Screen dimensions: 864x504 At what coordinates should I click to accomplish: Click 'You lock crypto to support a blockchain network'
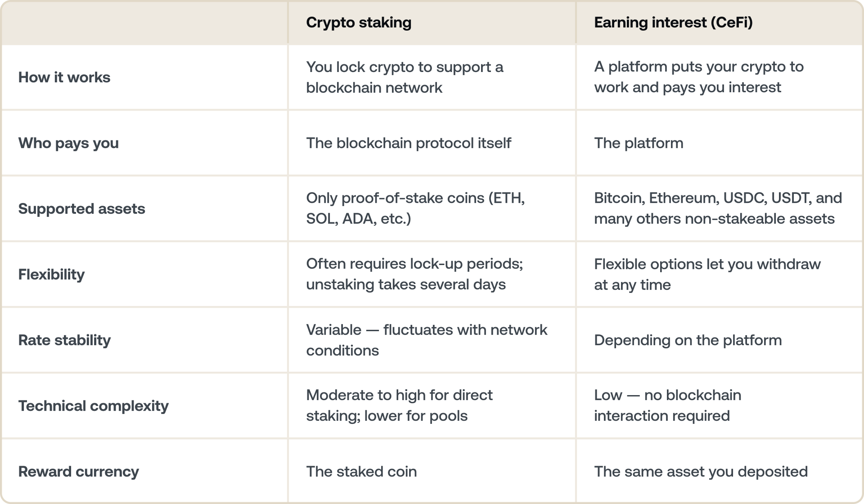(405, 77)
